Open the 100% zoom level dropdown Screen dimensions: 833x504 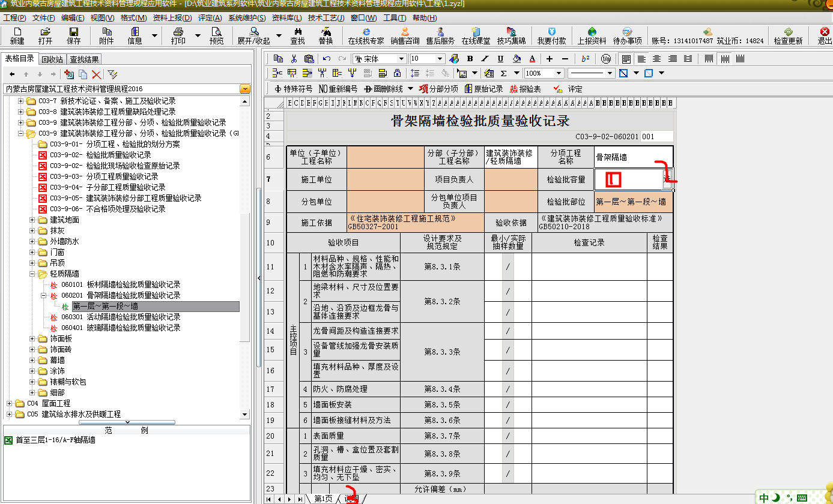(559, 73)
